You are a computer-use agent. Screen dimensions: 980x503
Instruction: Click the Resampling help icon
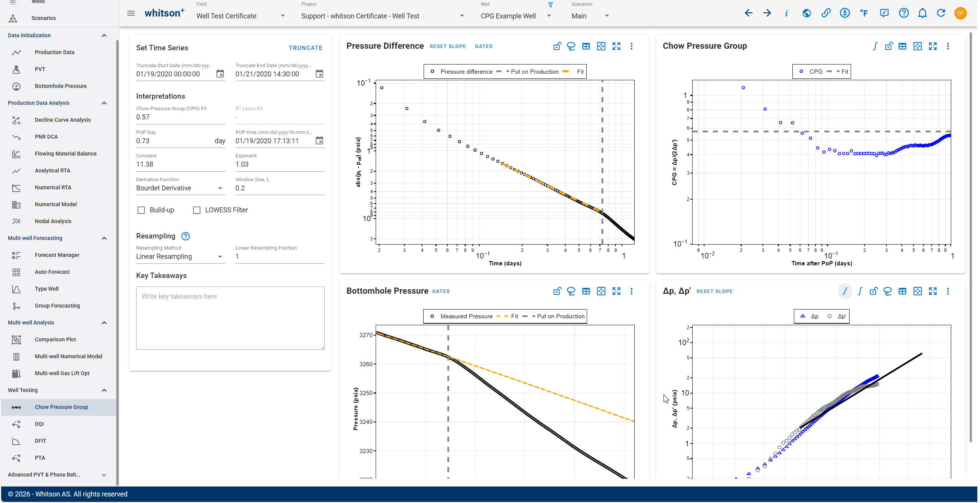click(186, 236)
